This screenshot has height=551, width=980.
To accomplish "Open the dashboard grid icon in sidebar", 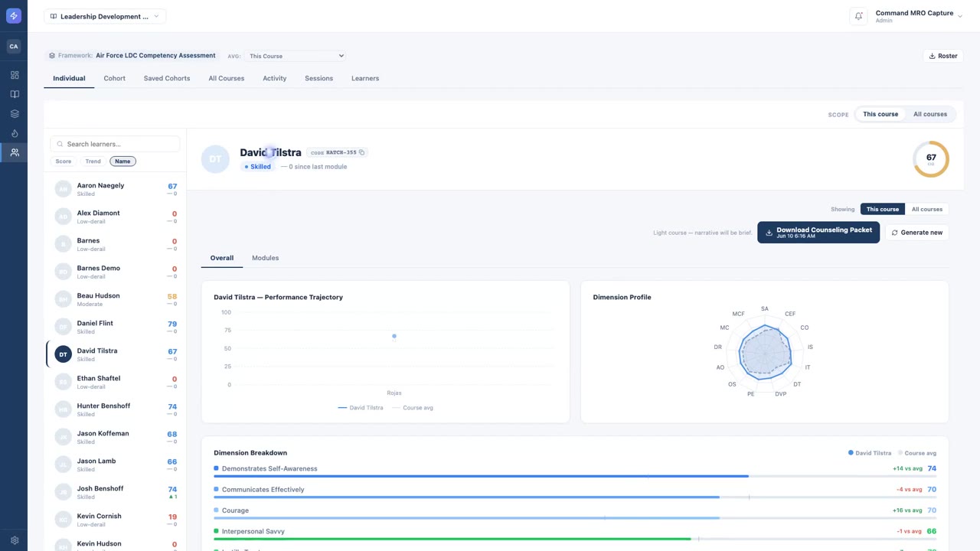I will (15, 75).
